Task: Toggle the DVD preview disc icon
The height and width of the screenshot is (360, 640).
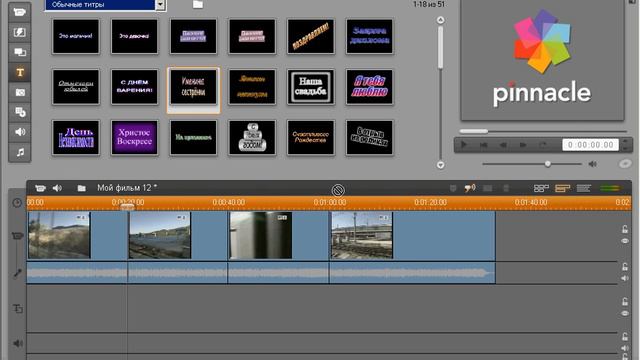Action: (x=625, y=164)
